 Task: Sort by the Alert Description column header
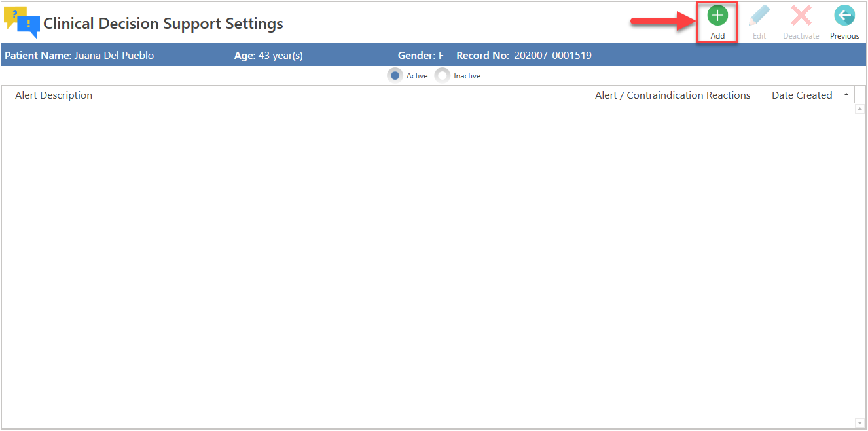(x=302, y=95)
